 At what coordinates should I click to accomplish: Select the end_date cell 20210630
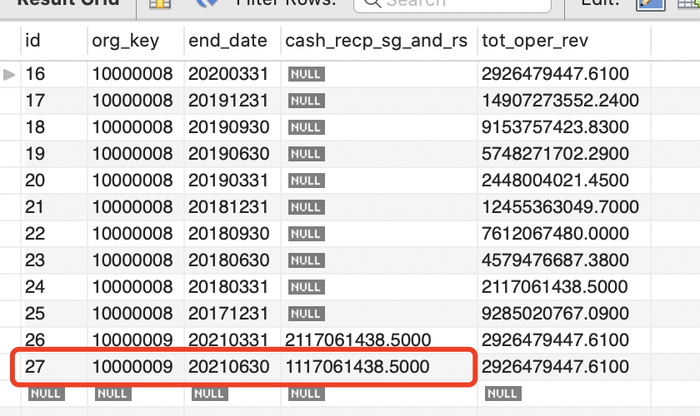click(228, 367)
